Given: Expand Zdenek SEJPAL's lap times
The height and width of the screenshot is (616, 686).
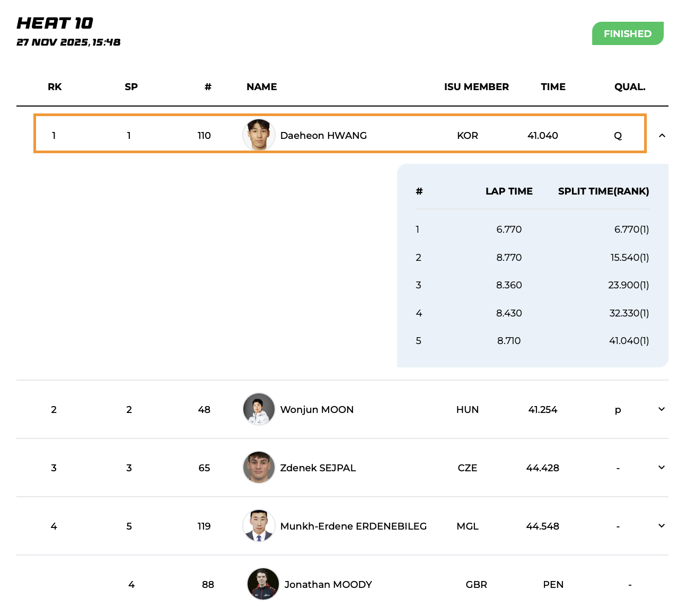Looking at the screenshot, I should click(x=661, y=468).
